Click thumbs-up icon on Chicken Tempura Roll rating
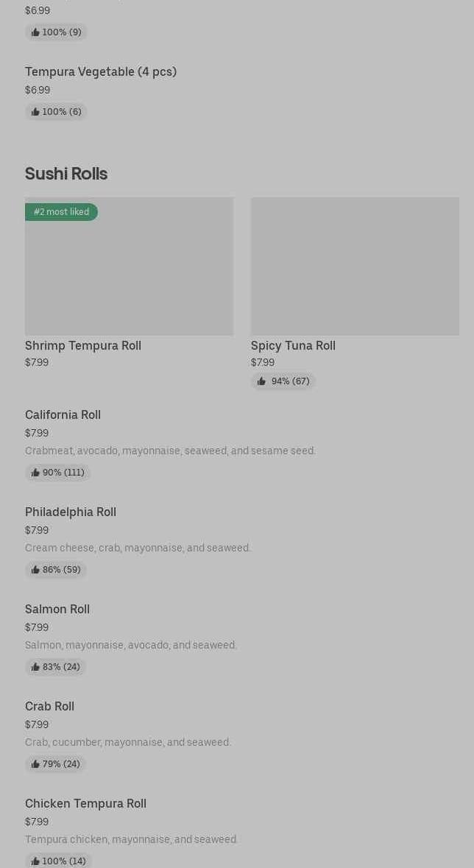Screen dimensions: 474x868 35,861
